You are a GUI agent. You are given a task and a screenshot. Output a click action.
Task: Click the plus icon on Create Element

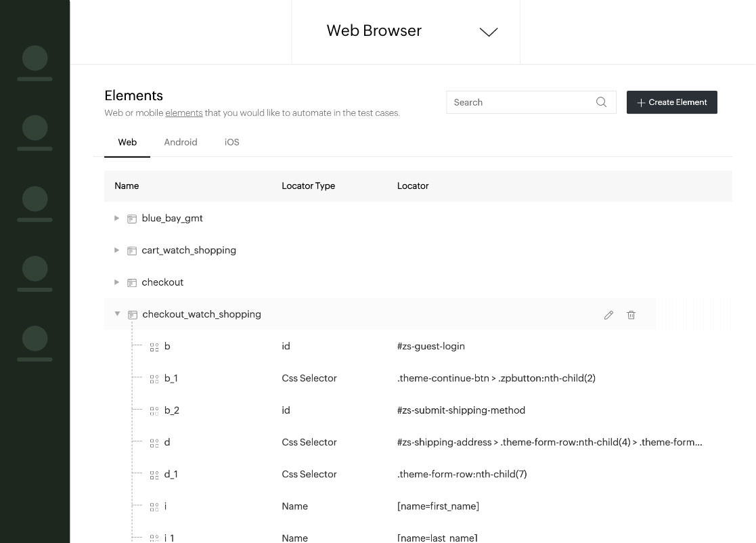click(x=641, y=103)
